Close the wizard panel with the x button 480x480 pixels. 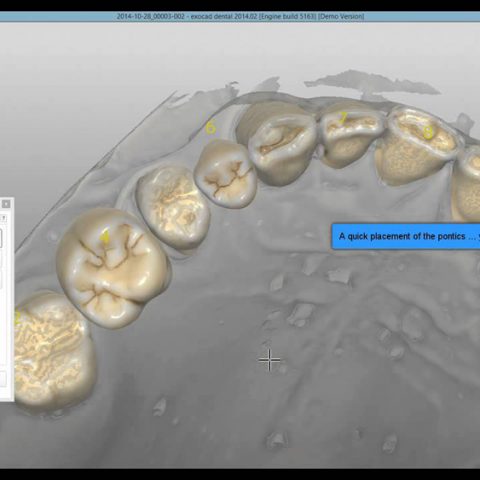[x=6, y=204]
